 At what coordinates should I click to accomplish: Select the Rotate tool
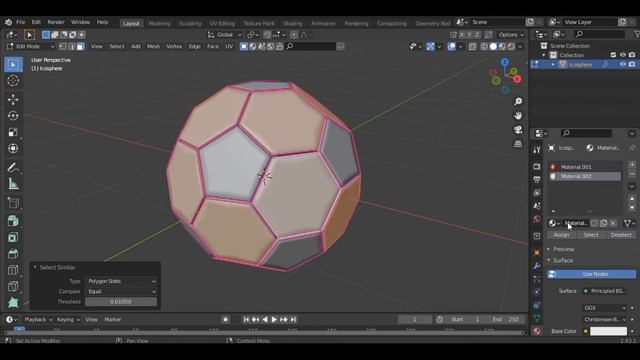[13, 116]
